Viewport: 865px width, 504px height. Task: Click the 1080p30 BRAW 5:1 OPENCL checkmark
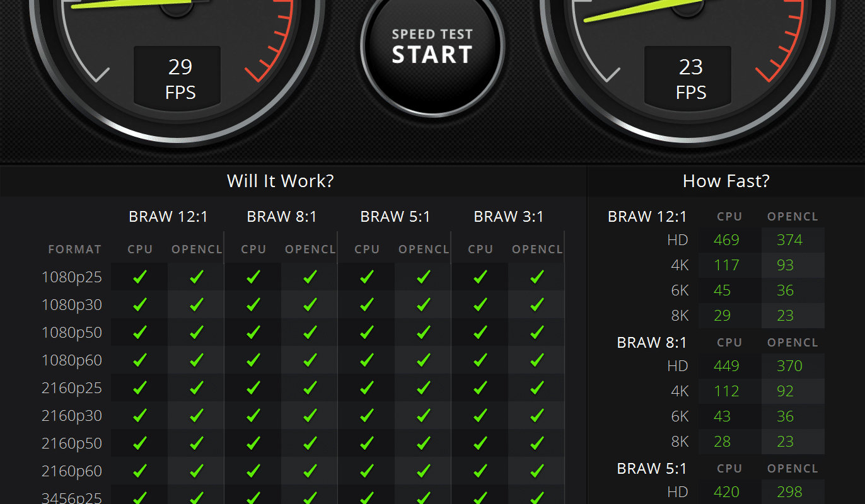point(424,304)
